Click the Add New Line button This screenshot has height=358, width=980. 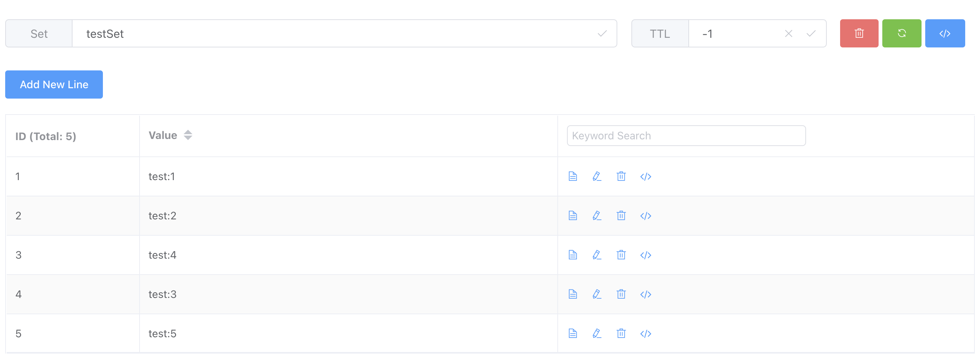click(54, 84)
